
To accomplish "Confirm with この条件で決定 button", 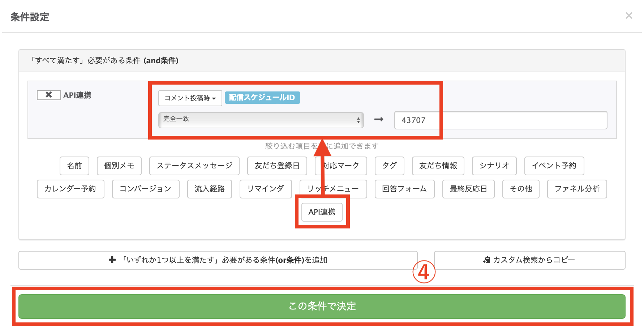I will coord(322,306).
